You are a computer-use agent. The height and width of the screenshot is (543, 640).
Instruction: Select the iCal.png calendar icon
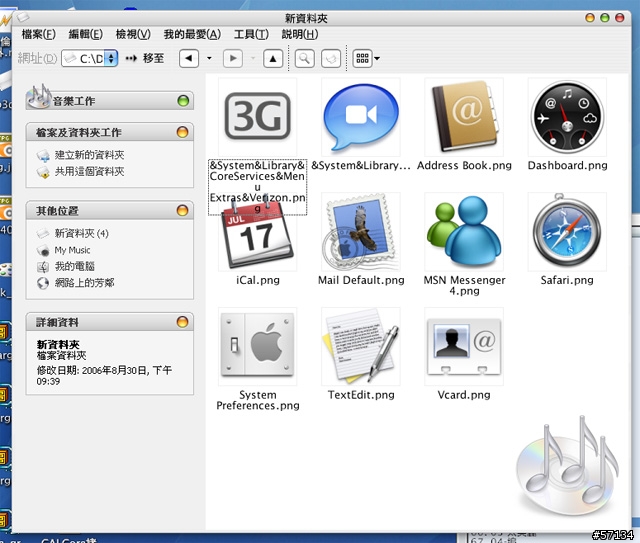(258, 234)
